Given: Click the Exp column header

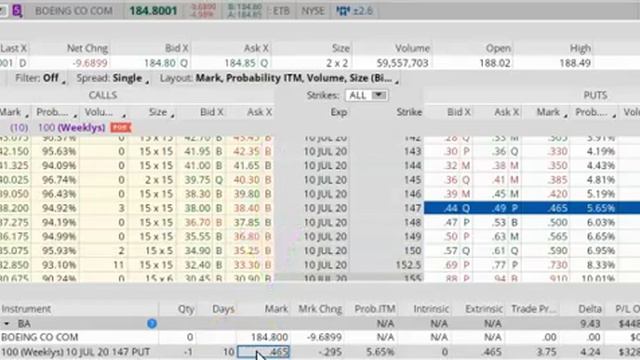Looking at the screenshot, I should click(x=339, y=112).
